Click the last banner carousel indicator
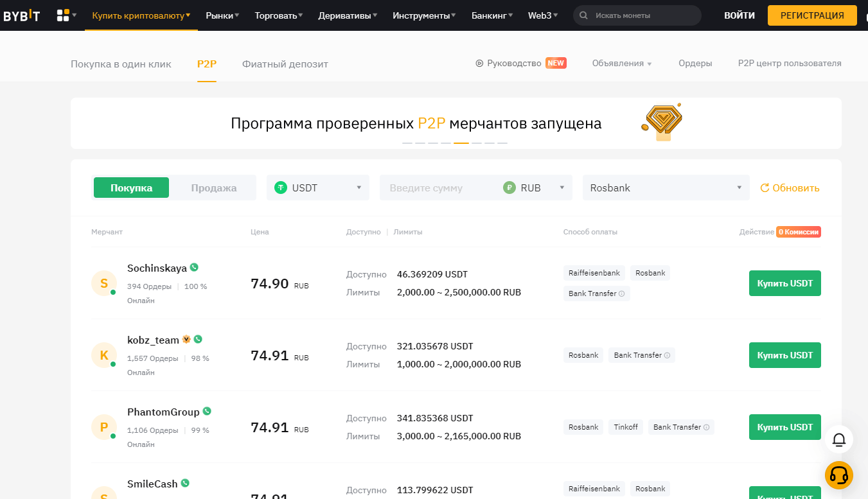868x499 pixels. tap(502, 143)
